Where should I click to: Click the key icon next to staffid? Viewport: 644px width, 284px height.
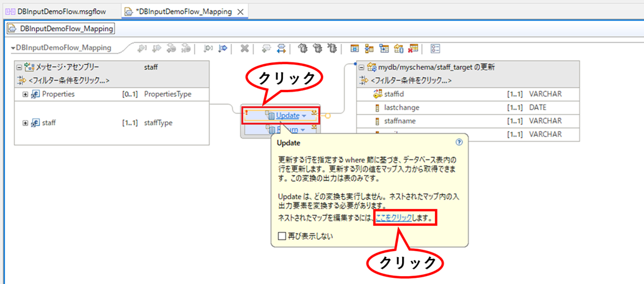click(x=378, y=94)
